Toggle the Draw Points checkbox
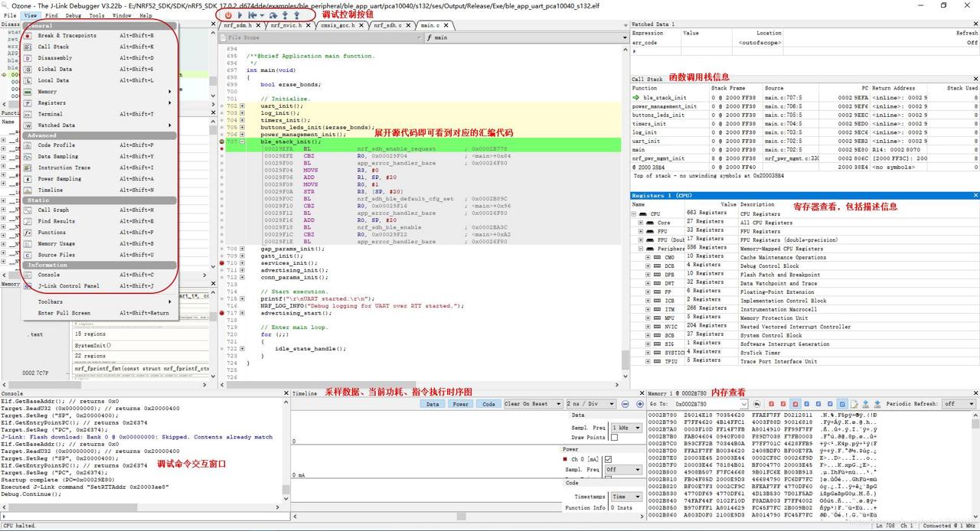Screen dimensions: 980x531 tap(614, 438)
